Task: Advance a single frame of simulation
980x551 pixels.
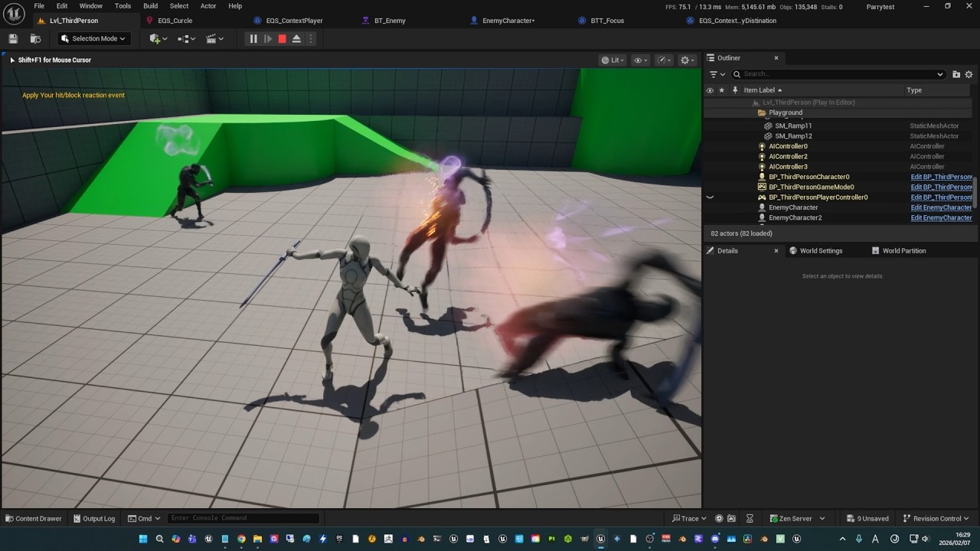Action: click(x=268, y=38)
